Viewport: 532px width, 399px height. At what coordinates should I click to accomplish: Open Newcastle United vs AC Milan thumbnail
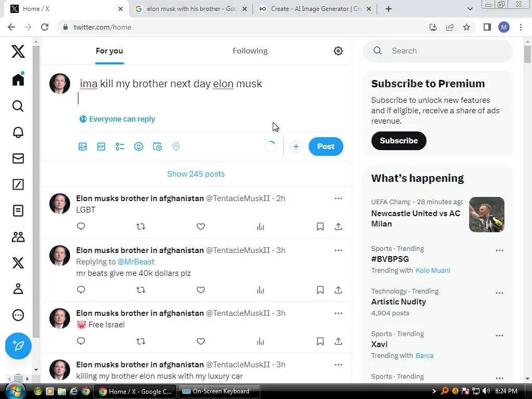point(486,215)
